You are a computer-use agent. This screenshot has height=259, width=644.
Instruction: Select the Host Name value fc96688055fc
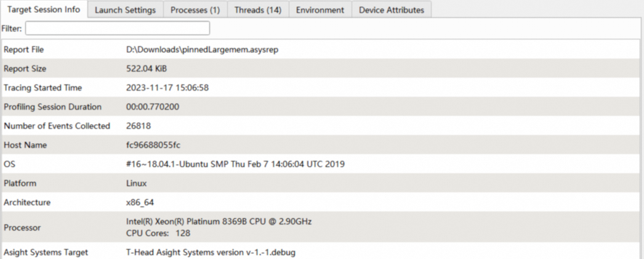[153, 146]
